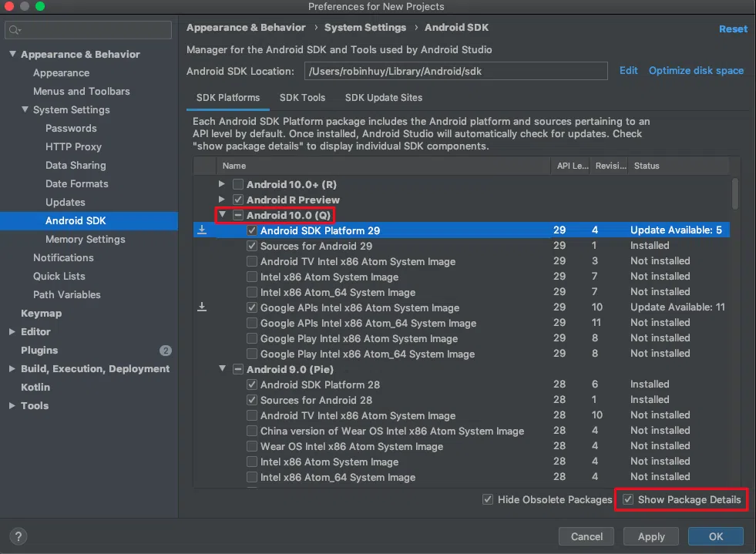Image resolution: width=756 pixels, height=554 pixels.
Task: Uncheck Android SDK Platform 29
Action: [x=252, y=230]
